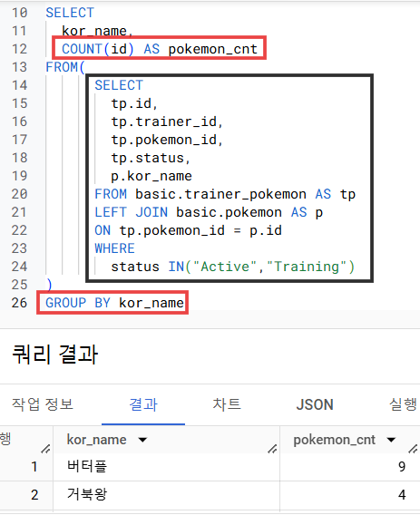The height and width of the screenshot is (515, 420).
Task: Select the pokemon_cnt column header
Action: pyautogui.click(x=334, y=440)
